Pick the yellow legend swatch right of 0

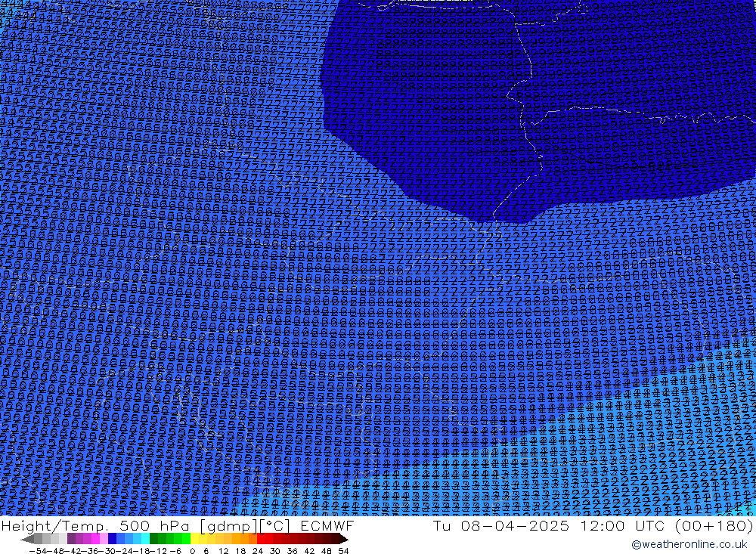(x=195, y=539)
